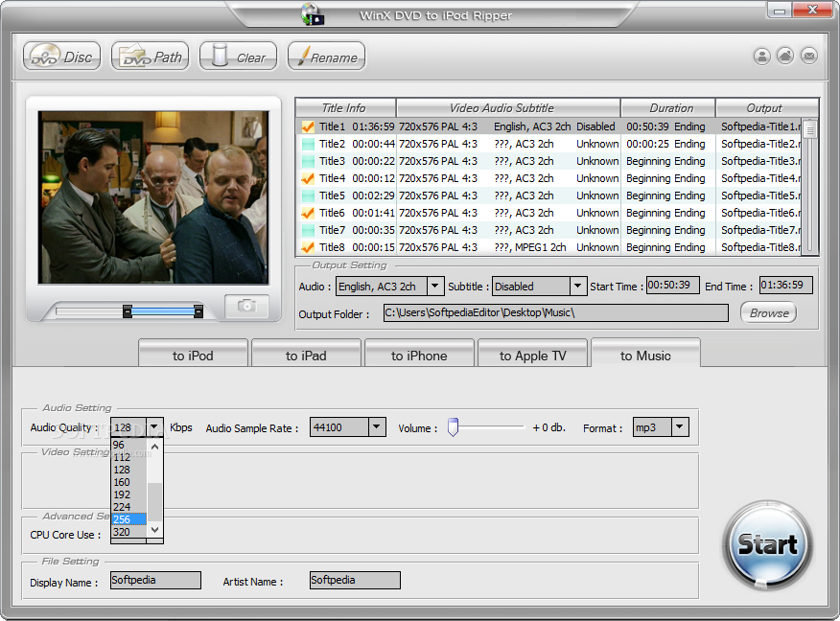Click quality list scroll down arrow

coord(154,530)
